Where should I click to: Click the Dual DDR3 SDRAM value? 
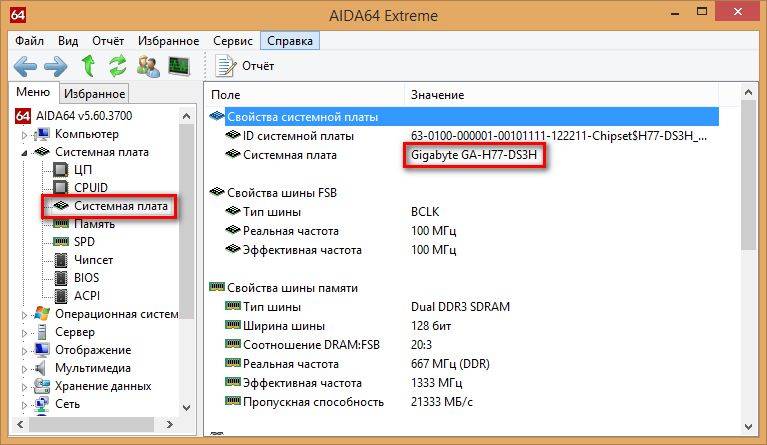coord(460,307)
